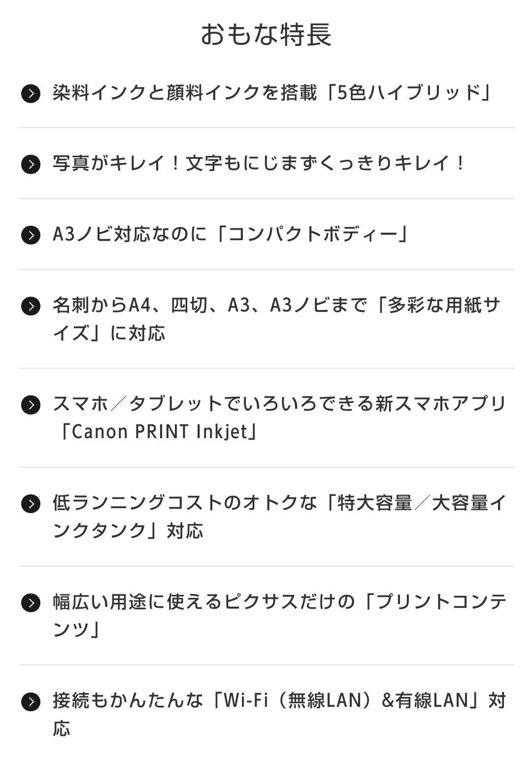This screenshot has height=763, width=532.
Task: Open 写真がキレイ！文字もにじまず link
Action: click(259, 164)
